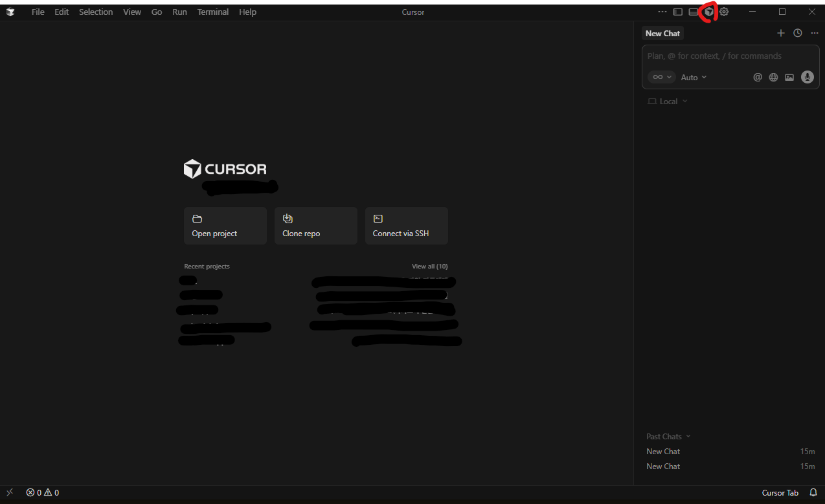Open the Edit menu

coord(62,12)
